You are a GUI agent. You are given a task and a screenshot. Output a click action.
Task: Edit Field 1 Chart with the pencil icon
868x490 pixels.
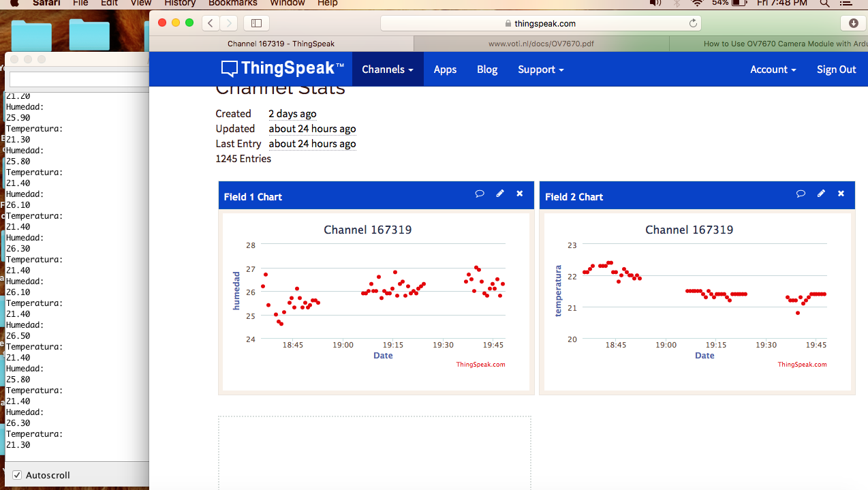click(500, 194)
